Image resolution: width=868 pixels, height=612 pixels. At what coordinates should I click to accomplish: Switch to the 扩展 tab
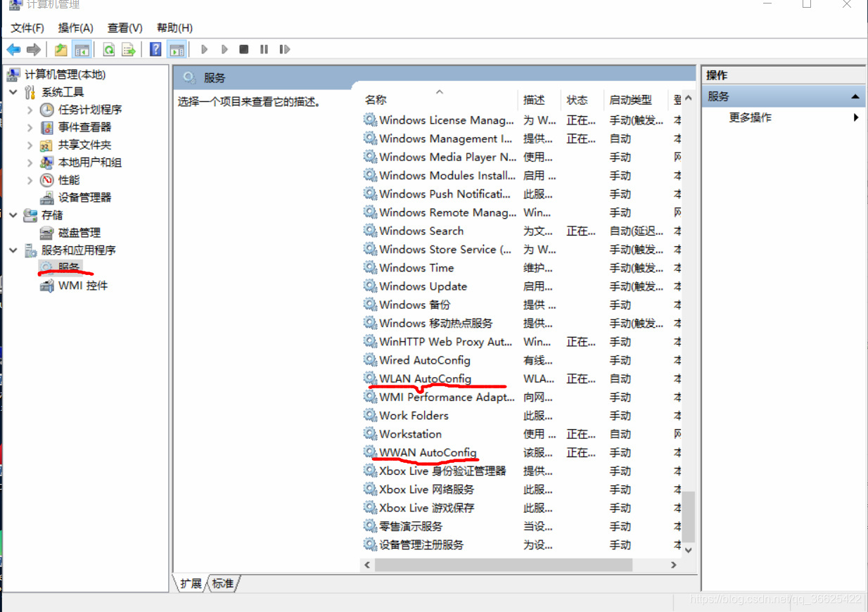191,584
